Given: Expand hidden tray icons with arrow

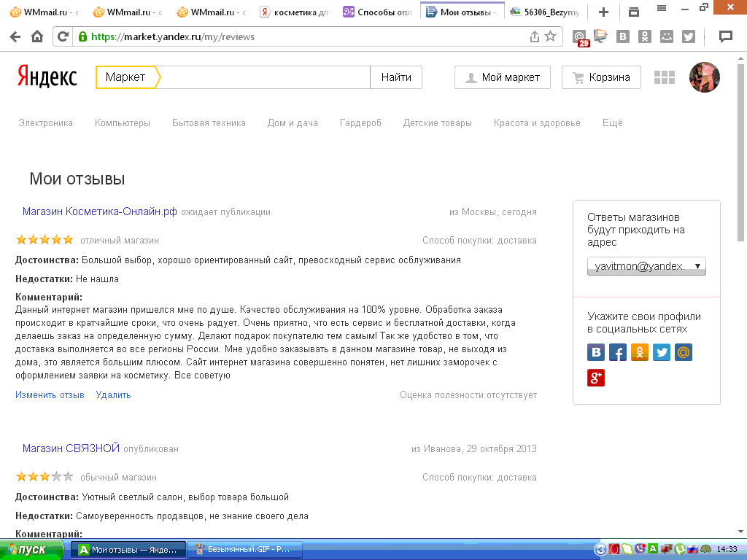Looking at the screenshot, I should pyautogui.click(x=600, y=550).
